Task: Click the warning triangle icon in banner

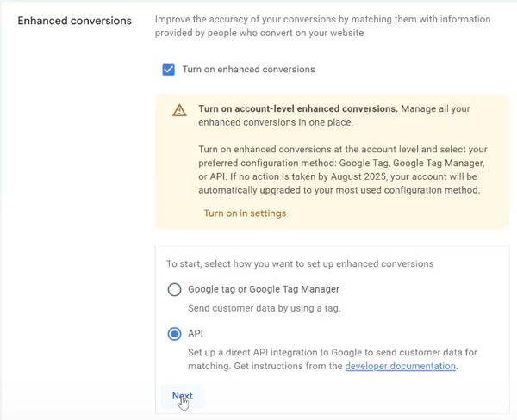Action: click(x=179, y=110)
